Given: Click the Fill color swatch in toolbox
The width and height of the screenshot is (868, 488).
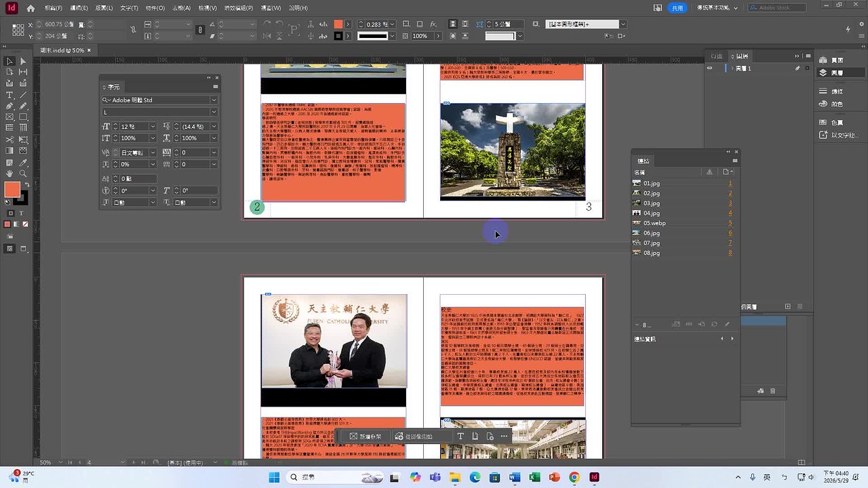Looking at the screenshot, I should (12, 190).
